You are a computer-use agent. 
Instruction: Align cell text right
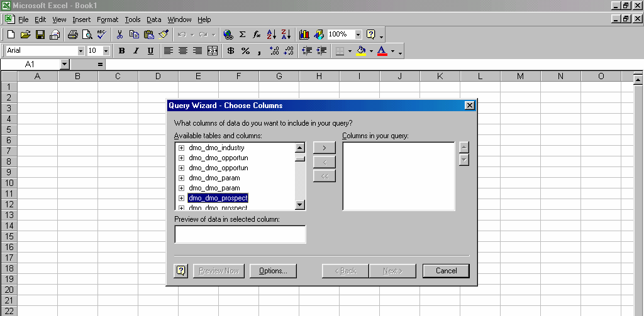click(x=197, y=51)
